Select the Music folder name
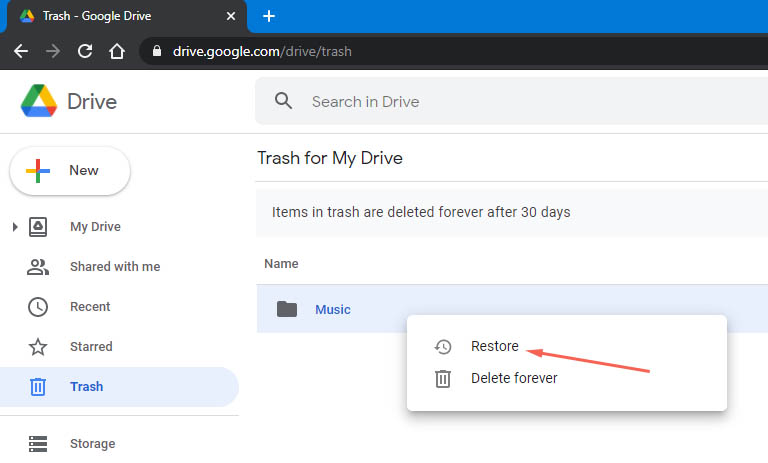The width and height of the screenshot is (768, 463). [x=333, y=310]
